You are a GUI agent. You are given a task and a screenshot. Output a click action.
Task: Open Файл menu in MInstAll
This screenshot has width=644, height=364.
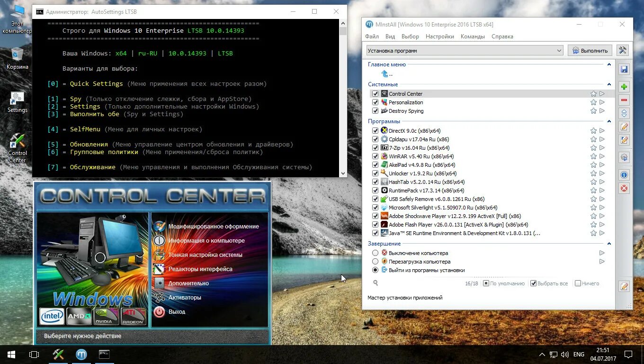click(x=372, y=36)
